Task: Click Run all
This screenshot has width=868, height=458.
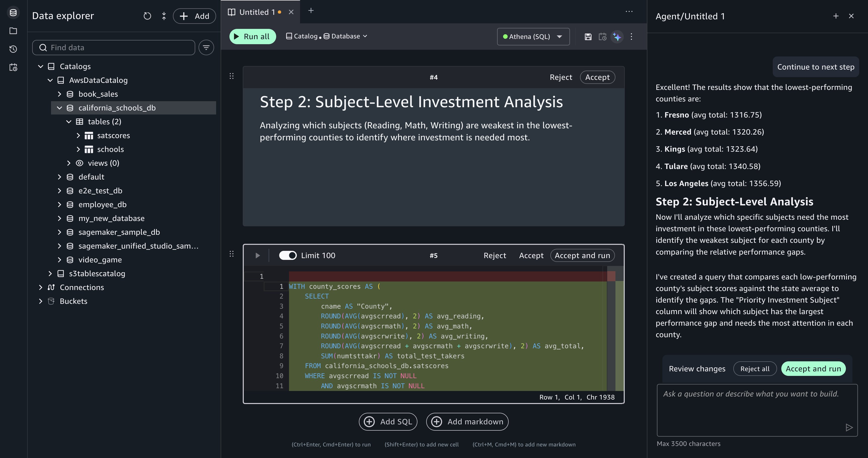Action: tap(252, 36)
